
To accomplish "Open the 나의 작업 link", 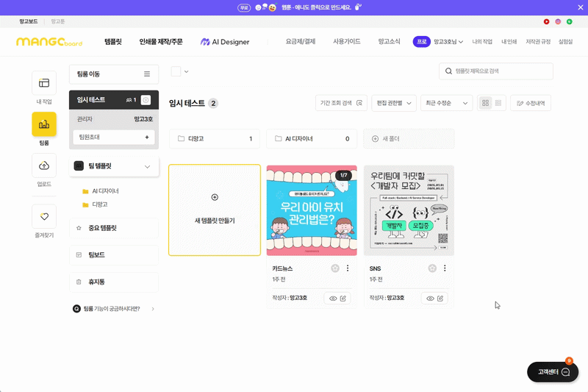I will (x=482, y=42).
